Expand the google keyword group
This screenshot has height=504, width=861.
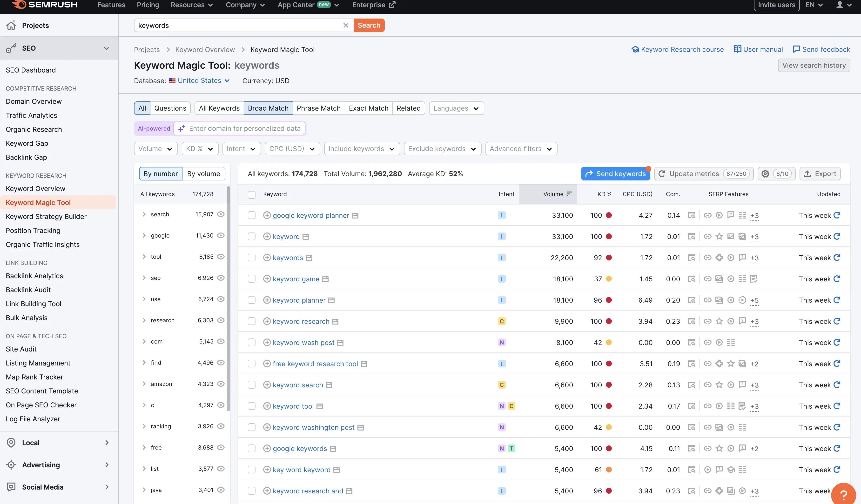[144, 235]
